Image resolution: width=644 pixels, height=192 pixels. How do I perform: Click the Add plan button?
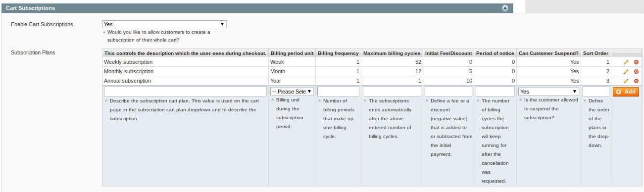click(x=626, y=92)
